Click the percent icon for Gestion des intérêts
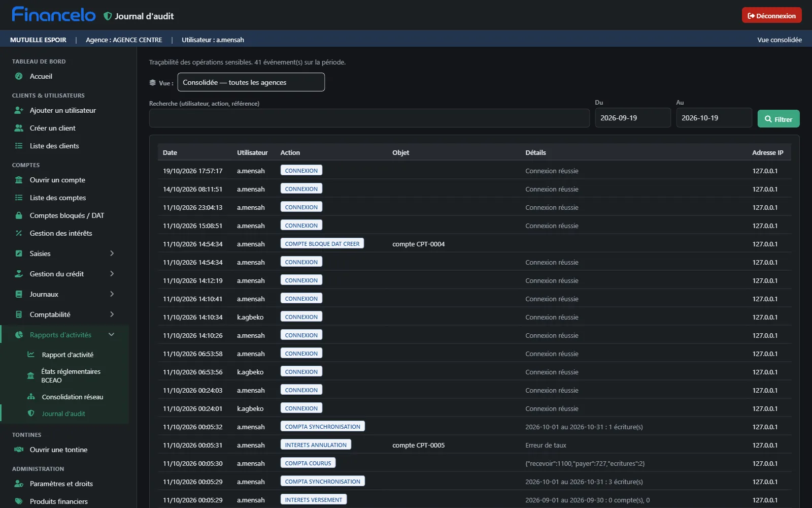 19,233
